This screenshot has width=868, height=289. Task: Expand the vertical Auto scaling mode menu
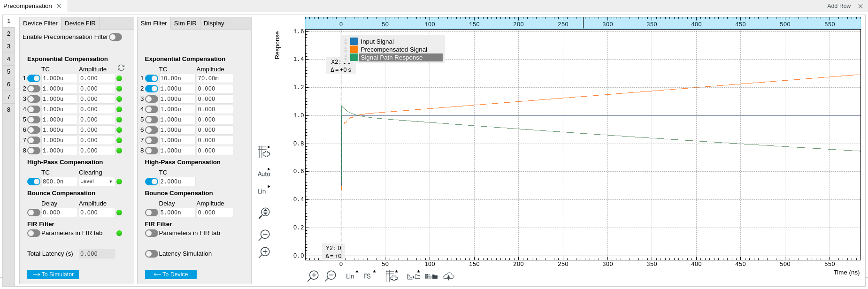264,174
